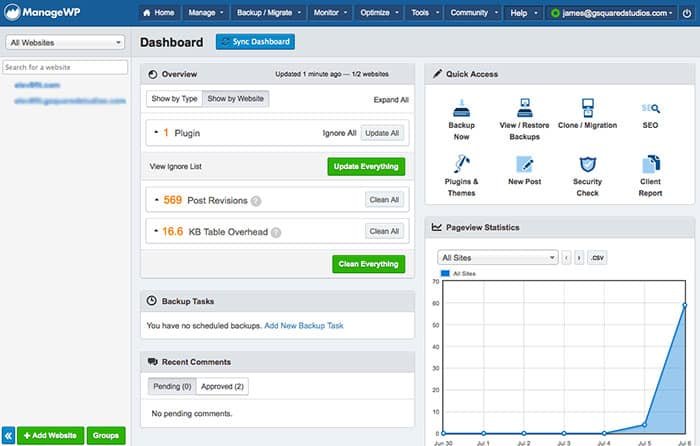The height and width of the screenshot is (446, 700).
Task: Open the Help menu
Action: 524,13
